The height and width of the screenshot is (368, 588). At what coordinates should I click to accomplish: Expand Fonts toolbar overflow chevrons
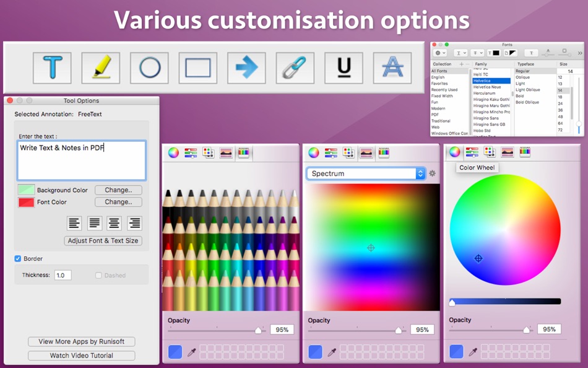580,53
